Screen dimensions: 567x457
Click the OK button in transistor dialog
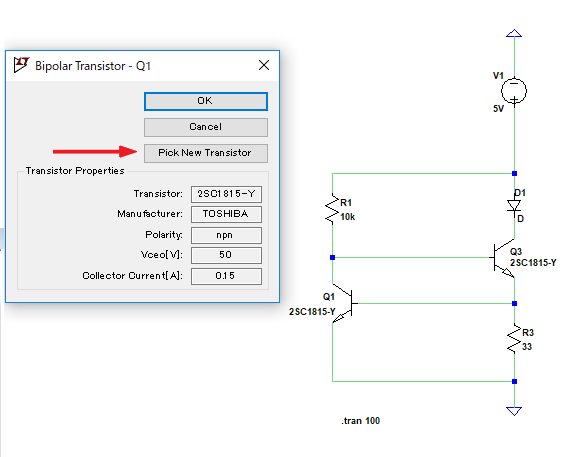(206, 101)
